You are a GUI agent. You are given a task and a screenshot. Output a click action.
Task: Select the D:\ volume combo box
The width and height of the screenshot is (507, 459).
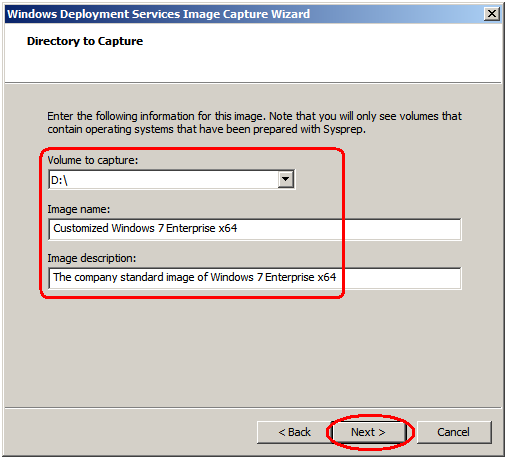[x=171, y=180]
